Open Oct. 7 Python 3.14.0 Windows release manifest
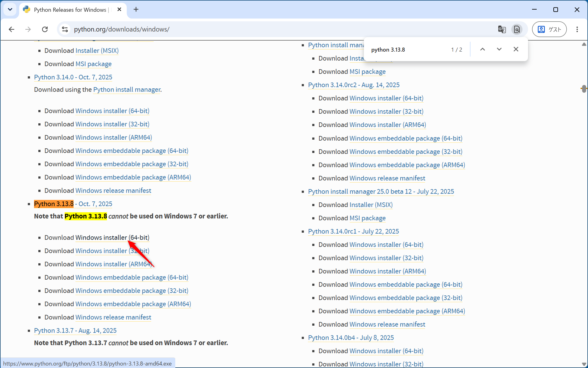This screenshot has height=368, width=588. (x=113, y=191)
